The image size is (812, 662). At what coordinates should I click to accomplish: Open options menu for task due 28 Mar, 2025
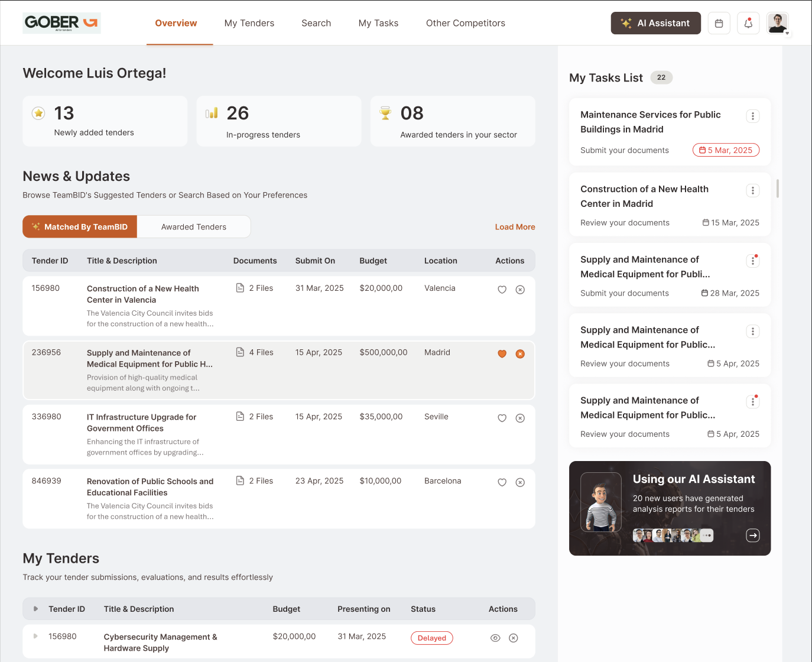752,261
